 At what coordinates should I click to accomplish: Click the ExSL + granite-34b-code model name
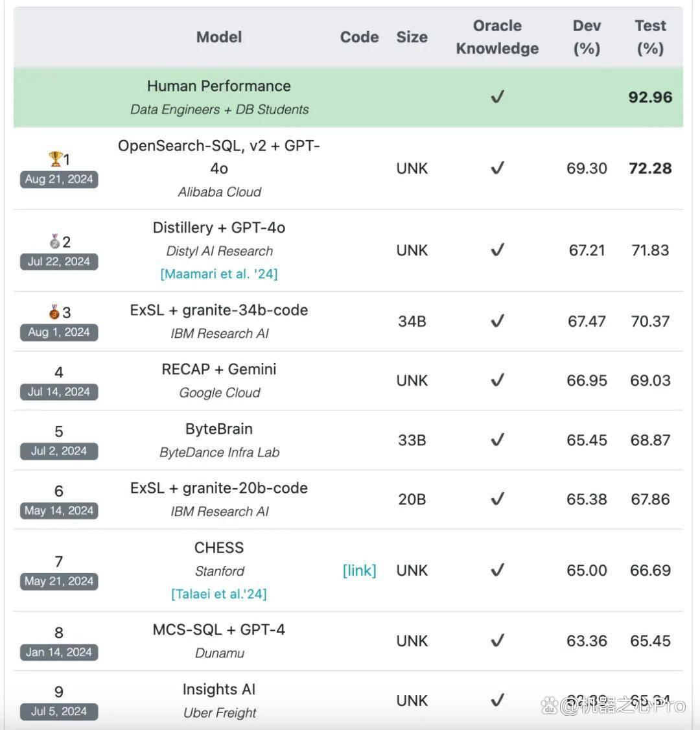click(x=219, y=310)
